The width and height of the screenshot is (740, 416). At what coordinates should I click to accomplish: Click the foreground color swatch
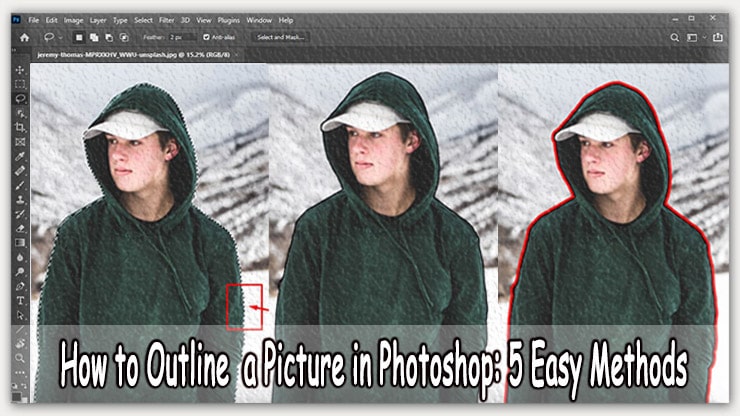click(16, 396)
